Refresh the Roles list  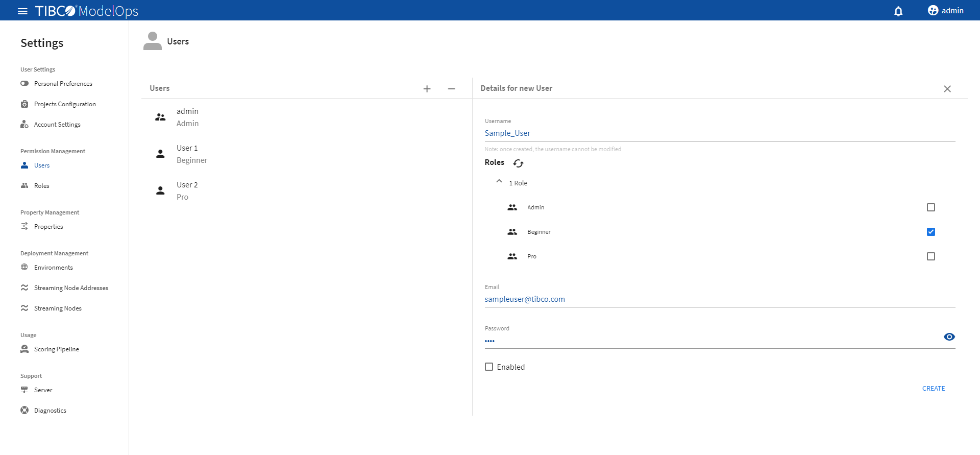(518, 163)
